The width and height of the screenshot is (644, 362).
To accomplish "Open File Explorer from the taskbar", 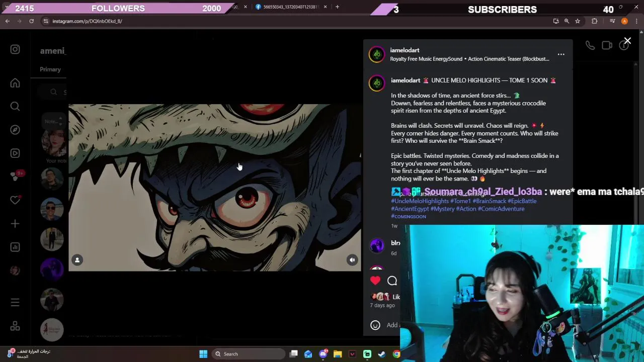I will (338, 354).
